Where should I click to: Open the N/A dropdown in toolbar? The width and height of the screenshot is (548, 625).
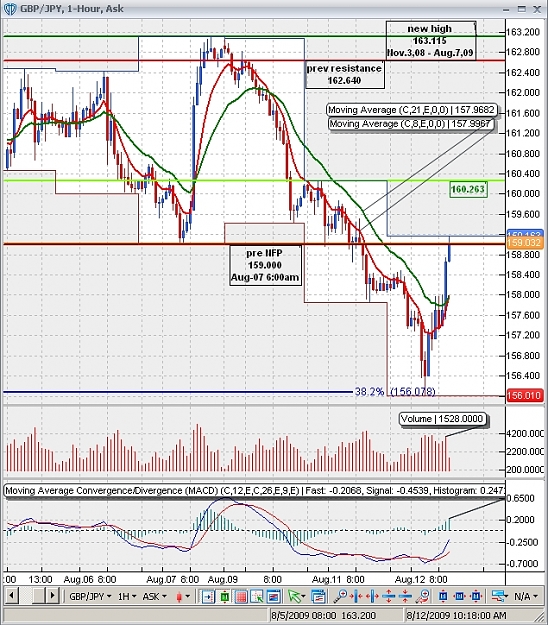pos(526,596)
